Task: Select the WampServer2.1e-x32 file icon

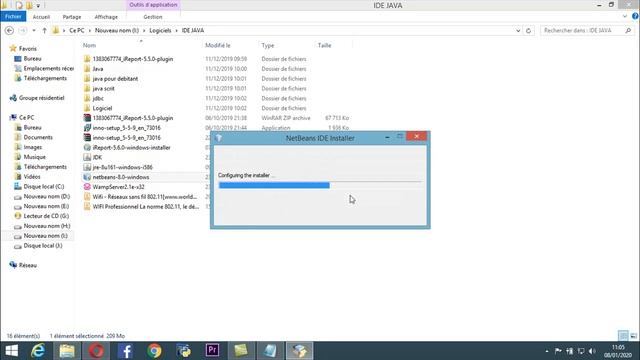Action: tap(87, 187)
